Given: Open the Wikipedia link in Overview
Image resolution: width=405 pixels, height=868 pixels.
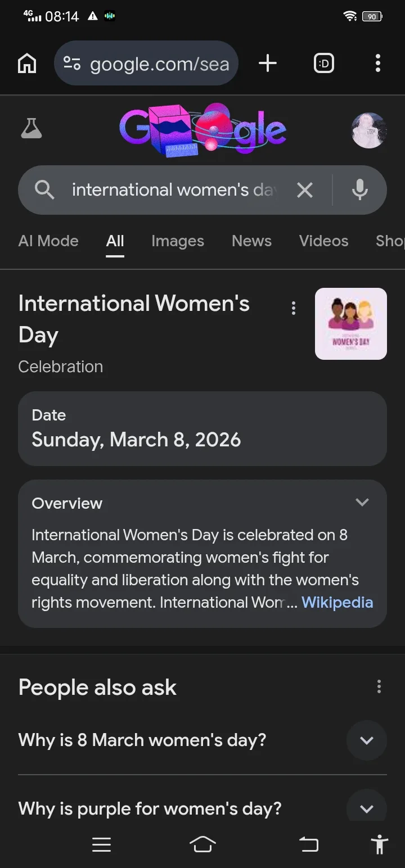Looking at the screenshot, I should [337, 603].
